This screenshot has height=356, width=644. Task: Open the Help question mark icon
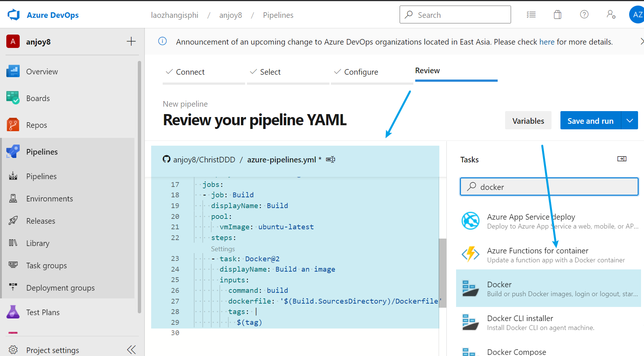[584, 14]
